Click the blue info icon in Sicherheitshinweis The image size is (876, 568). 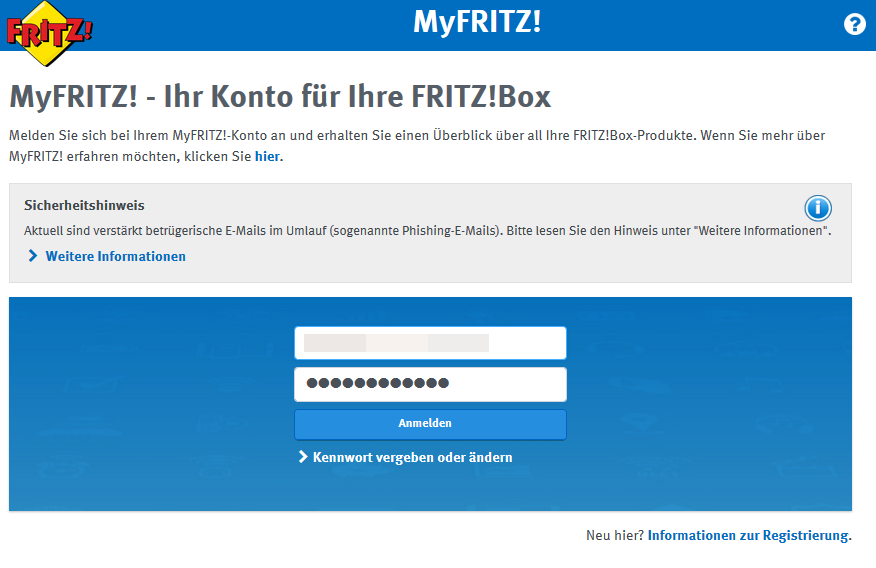click(x=818, y=208)
